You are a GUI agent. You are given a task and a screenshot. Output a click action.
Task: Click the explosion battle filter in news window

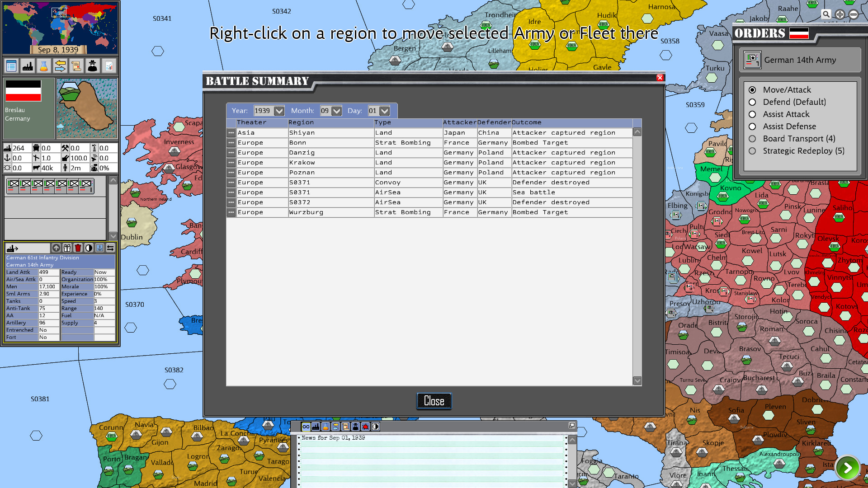[365, 427]
